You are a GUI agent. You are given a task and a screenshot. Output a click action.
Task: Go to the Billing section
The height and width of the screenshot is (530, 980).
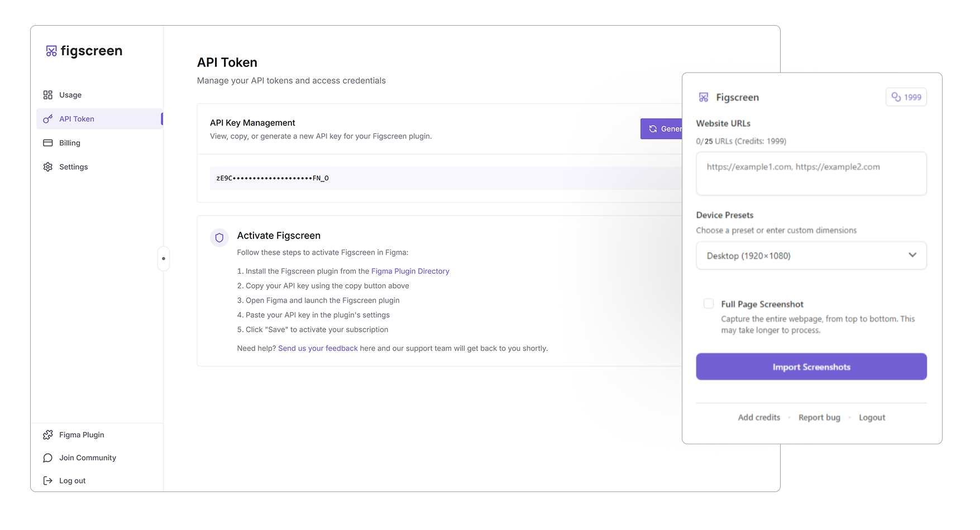point(99,143)
